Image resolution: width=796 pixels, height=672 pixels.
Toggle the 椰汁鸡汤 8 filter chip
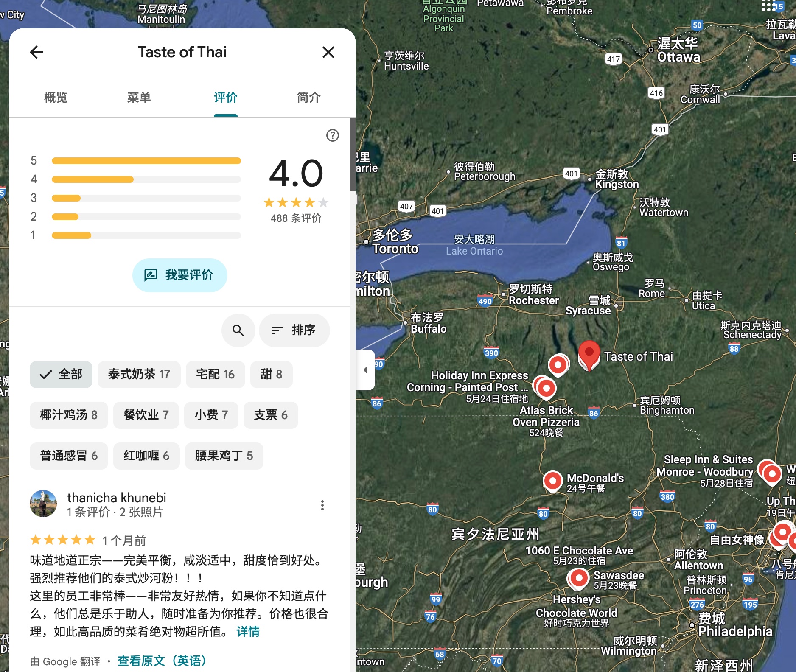coord(69,415)
